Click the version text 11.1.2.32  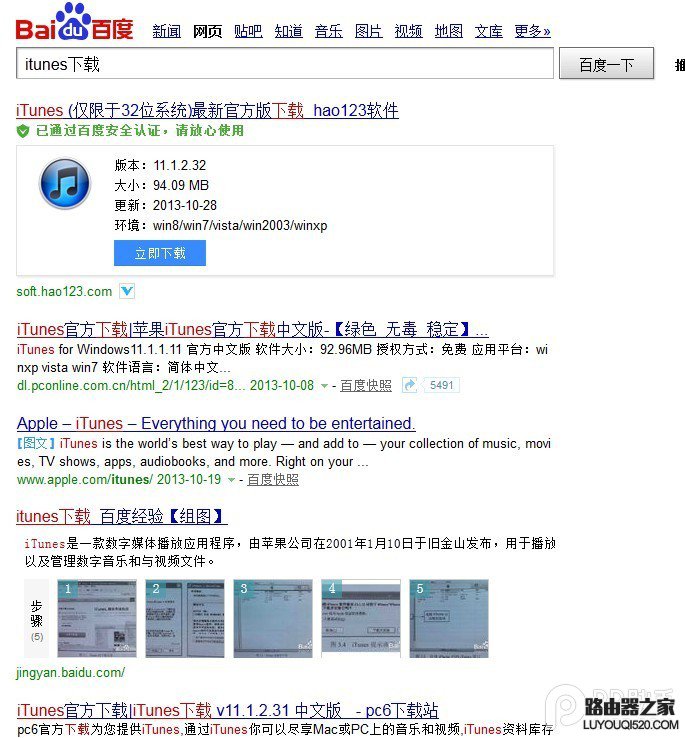(x=179, y=165)
